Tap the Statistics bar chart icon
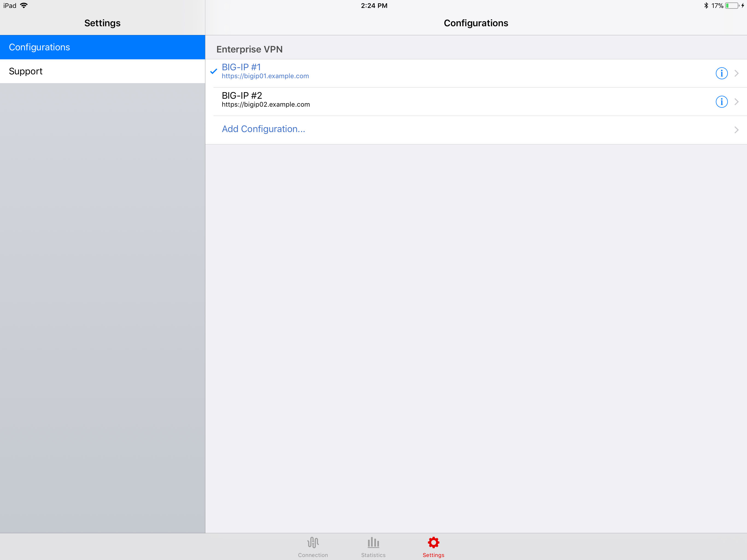Viewport: 747px width, 560px height. click(373, 542)
